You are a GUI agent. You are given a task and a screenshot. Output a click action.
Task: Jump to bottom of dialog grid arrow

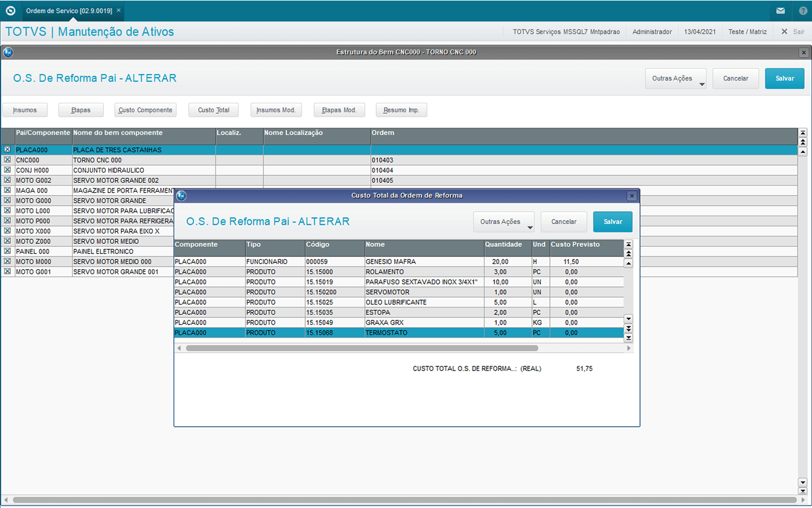[628, 338]
